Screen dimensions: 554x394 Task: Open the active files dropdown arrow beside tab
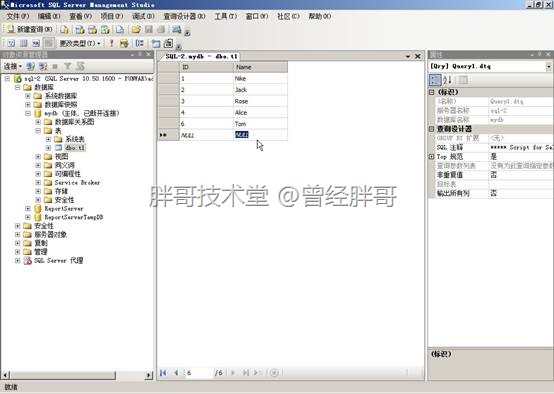tap(408, 56)
